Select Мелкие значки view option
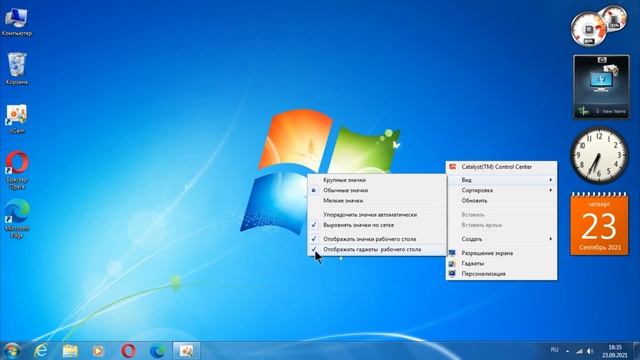Viewport: 640px width, 360px height. click(x=377, y=201)
